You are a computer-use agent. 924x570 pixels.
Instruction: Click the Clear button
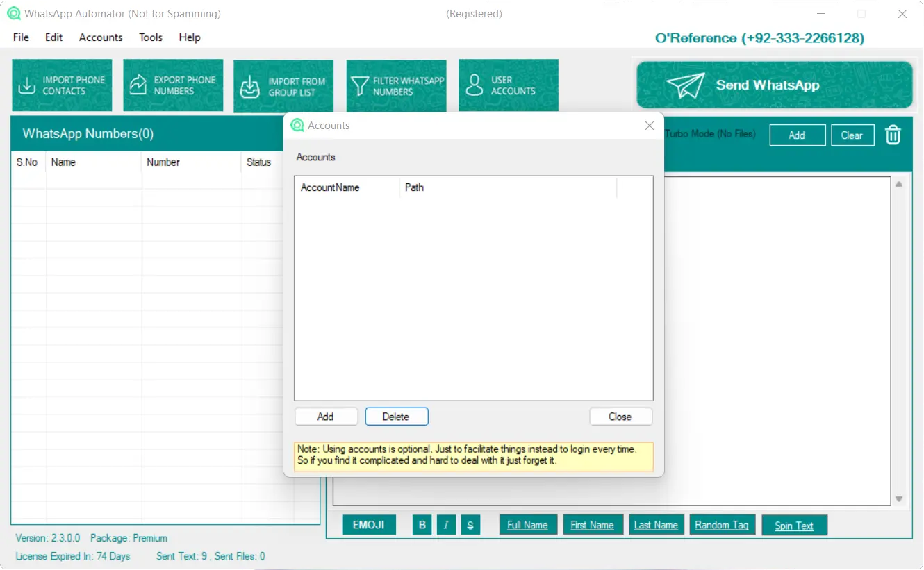click(852, 135)
